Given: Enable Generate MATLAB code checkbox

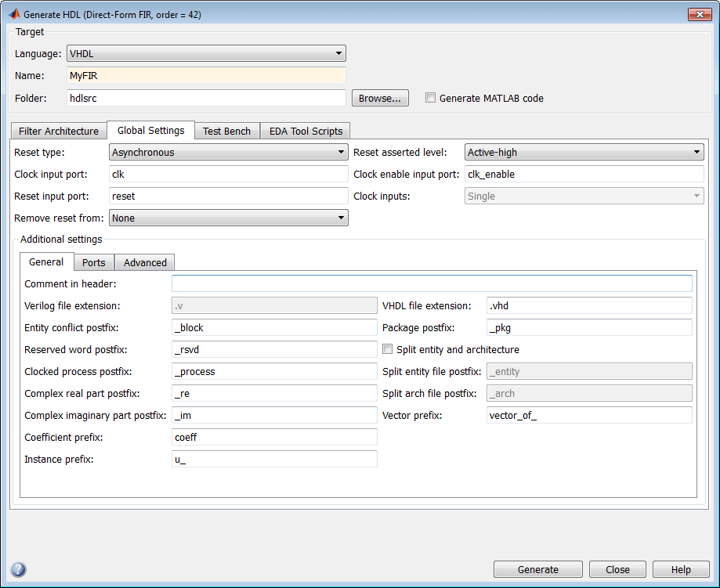Looking at the screenshot, I should [430, 98].
